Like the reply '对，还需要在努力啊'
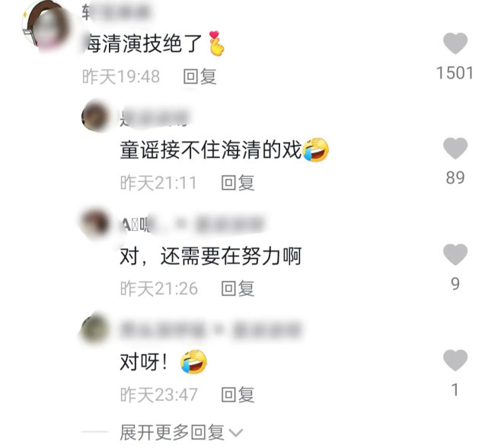This screenshot has width=488, height=448. click(x=455, y=254)
